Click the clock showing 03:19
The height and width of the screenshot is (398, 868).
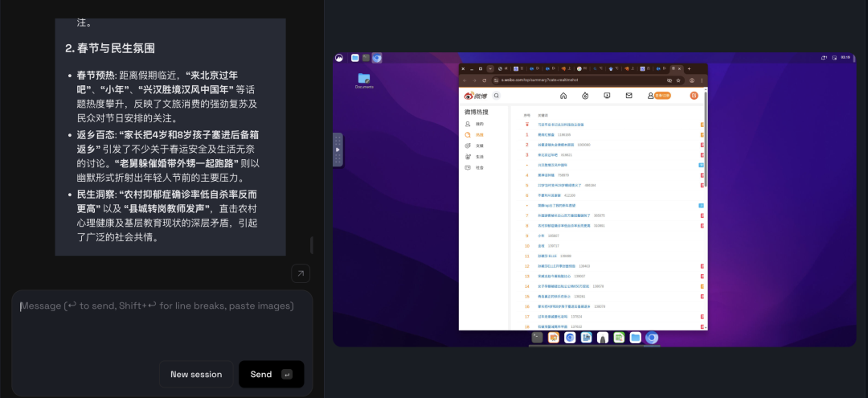(845, 58)
